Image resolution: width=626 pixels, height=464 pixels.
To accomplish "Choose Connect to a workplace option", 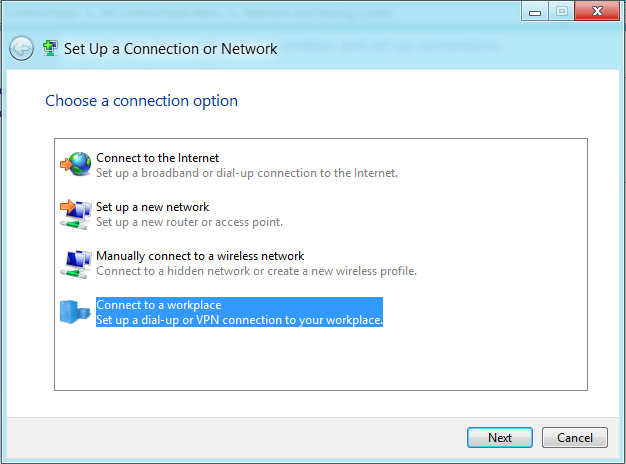I will click(158, 305).
